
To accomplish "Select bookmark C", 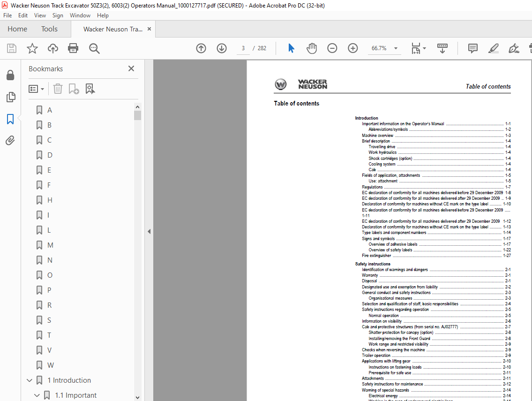I will (x=50, y=140).
